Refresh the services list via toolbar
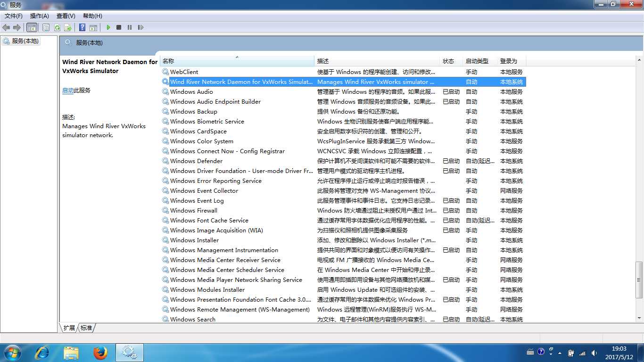The width and height of the screenshot is (644, 362). (x=57, y=27)
